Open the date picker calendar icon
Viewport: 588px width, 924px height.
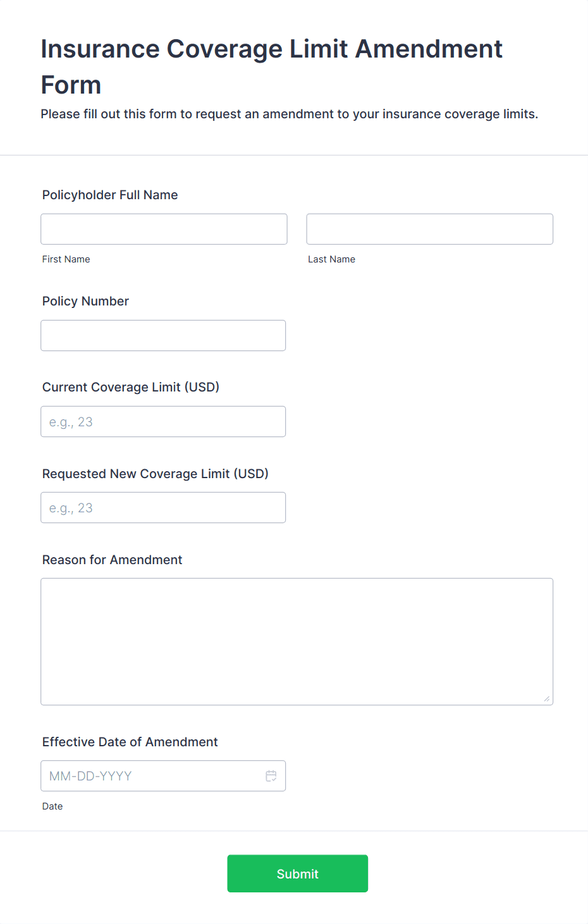271,775
